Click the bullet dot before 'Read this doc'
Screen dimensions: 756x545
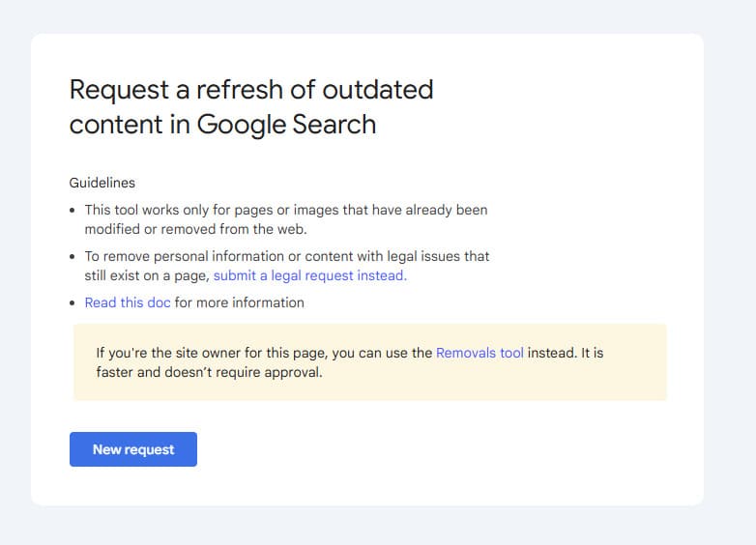[73, 302]
